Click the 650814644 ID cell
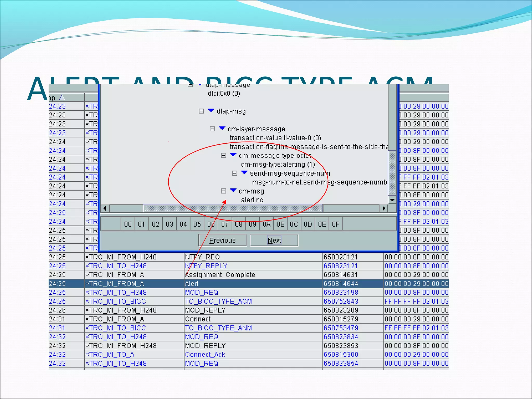 353,284
